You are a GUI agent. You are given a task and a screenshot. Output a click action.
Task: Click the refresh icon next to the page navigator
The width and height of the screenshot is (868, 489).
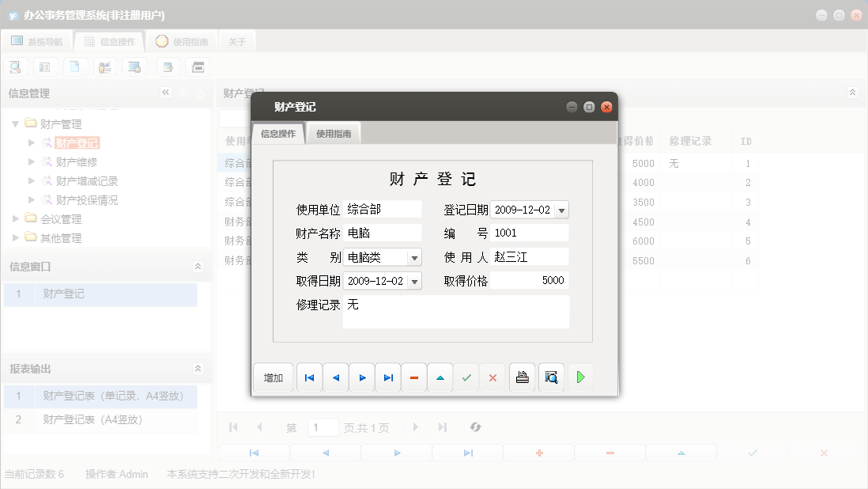pyautogui.click(x=475, y=427)
